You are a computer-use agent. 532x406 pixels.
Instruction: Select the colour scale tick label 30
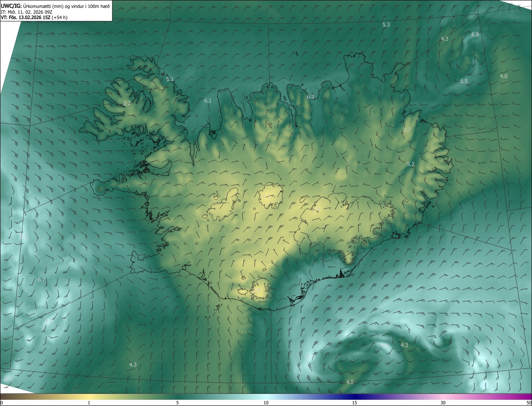(443, 403)
